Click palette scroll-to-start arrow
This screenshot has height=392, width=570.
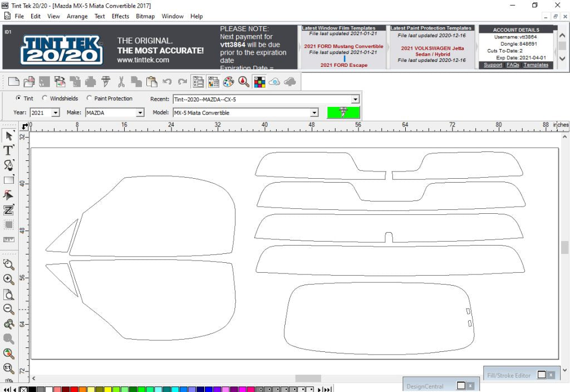point(7,389)
